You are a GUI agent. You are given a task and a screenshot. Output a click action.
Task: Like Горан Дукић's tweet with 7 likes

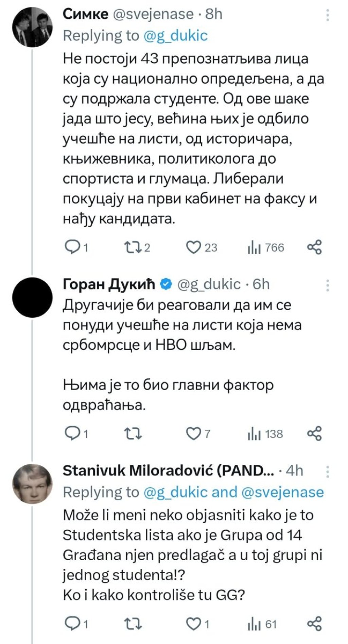(198, 434)
